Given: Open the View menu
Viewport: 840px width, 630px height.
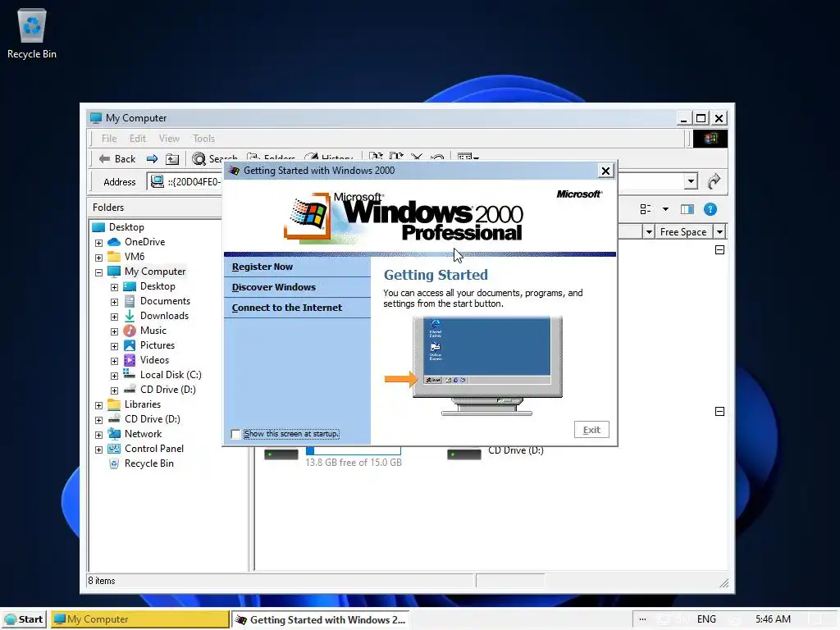Looking at the screenshot, I should pyautogui.click(x=169, y=139).
